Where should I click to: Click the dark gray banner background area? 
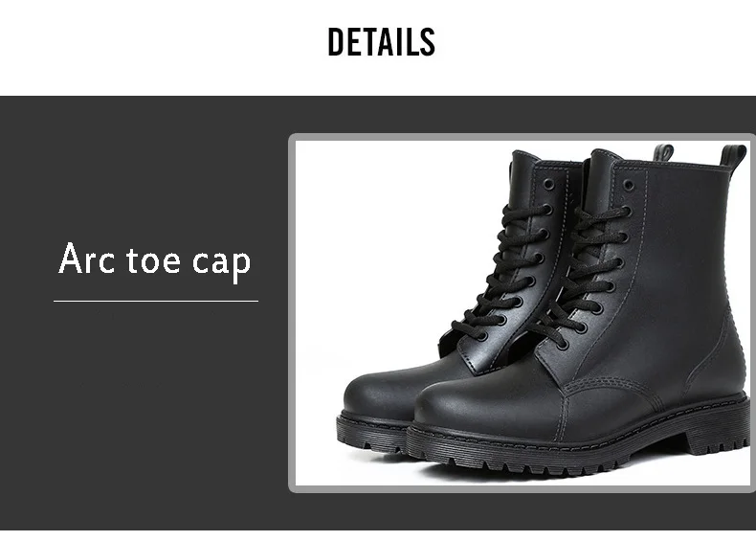tap(145, 435)
